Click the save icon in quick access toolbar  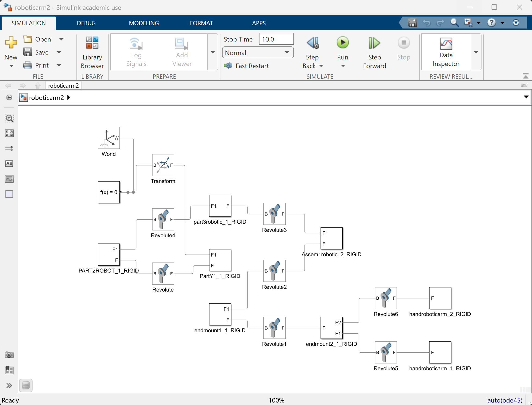tap(412, 23)
